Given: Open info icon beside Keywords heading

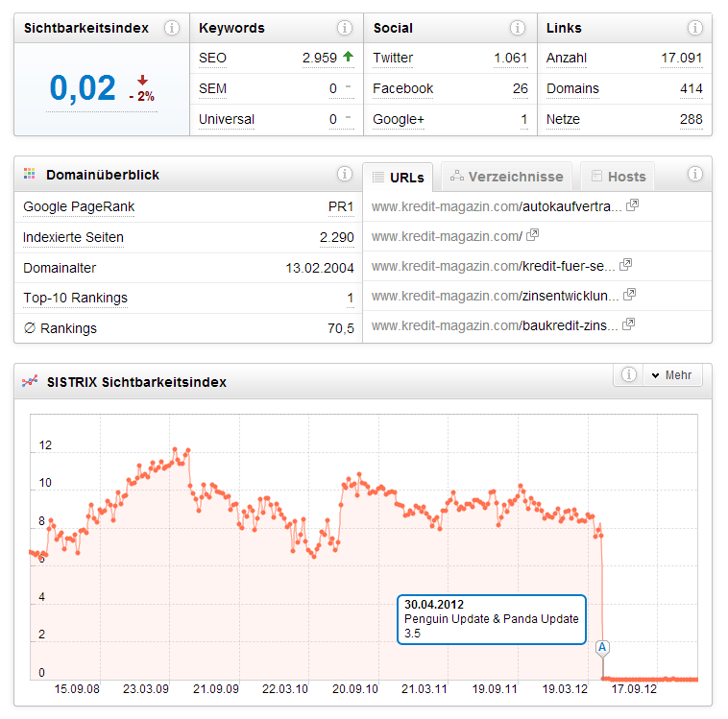Looking at the screenshot, I should click(x=345, y=28).
